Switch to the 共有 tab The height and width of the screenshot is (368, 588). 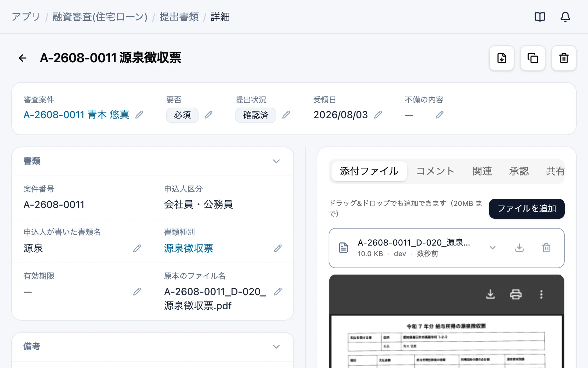coord(555,171)
